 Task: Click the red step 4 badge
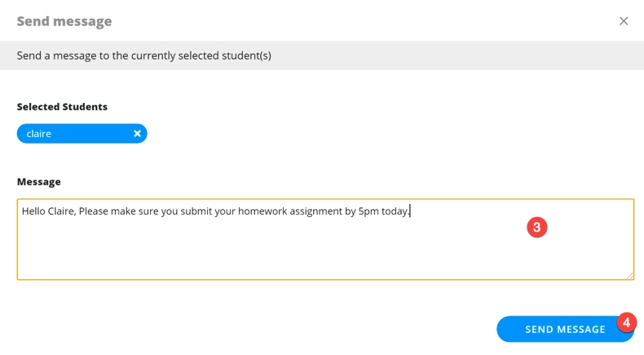click(626, 322)
